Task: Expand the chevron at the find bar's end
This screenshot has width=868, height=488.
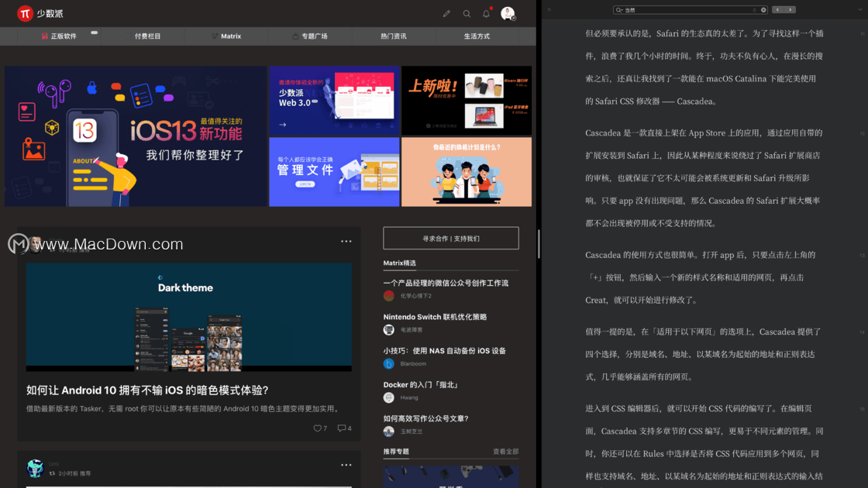Action: click(x=859, y=10)
